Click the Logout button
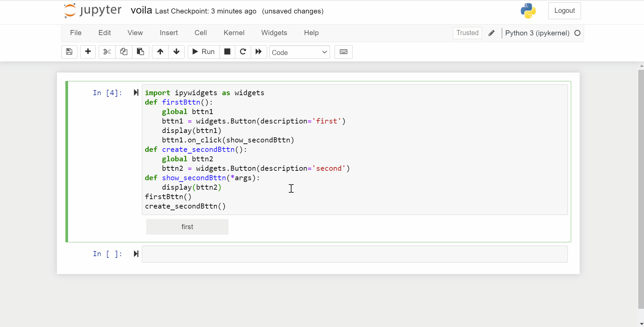The image size is (644, 327). point(565,10)
